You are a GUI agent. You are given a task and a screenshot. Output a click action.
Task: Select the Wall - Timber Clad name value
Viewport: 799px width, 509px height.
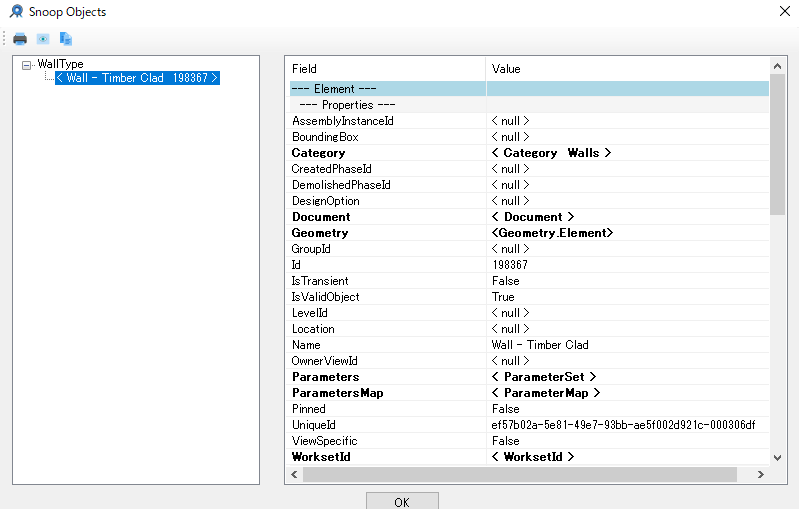pos(540,345)
